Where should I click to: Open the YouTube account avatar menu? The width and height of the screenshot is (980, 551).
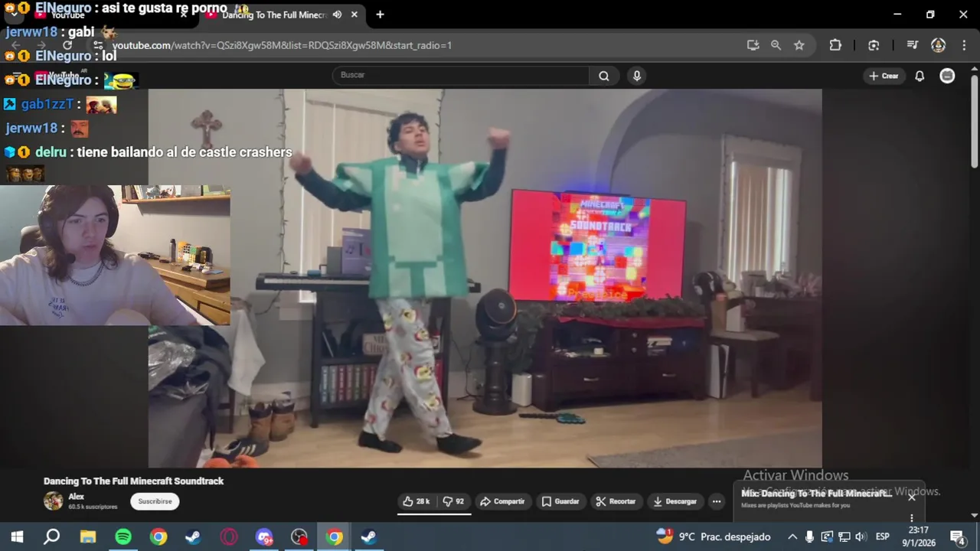pos(947,76)
